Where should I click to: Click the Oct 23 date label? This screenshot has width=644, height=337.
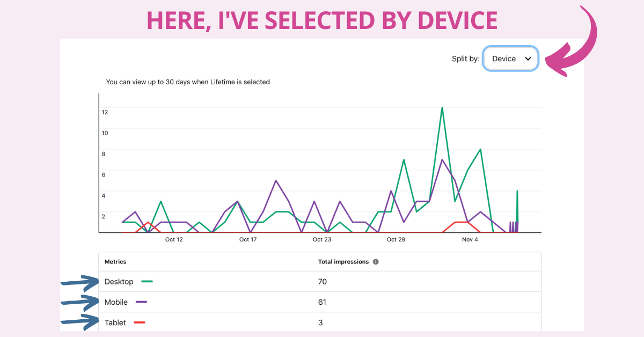322,239
